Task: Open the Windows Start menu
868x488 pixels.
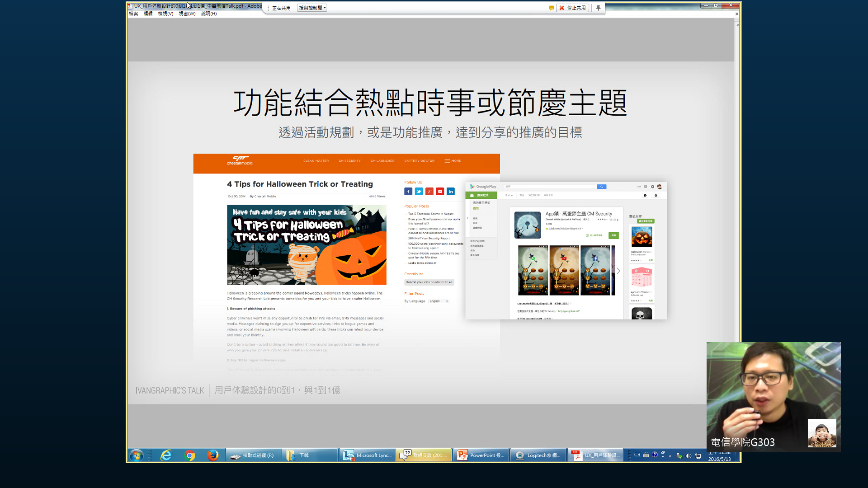Action: click(136, 455)
